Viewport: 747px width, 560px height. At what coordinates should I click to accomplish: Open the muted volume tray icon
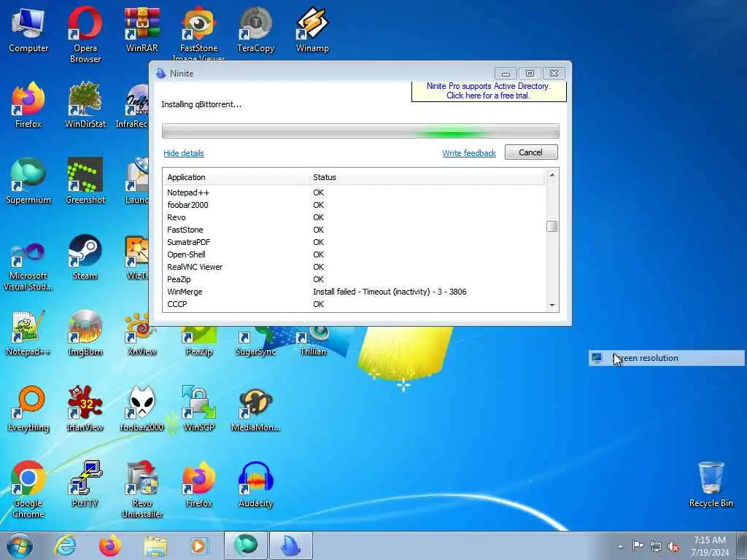click(673, 546)
